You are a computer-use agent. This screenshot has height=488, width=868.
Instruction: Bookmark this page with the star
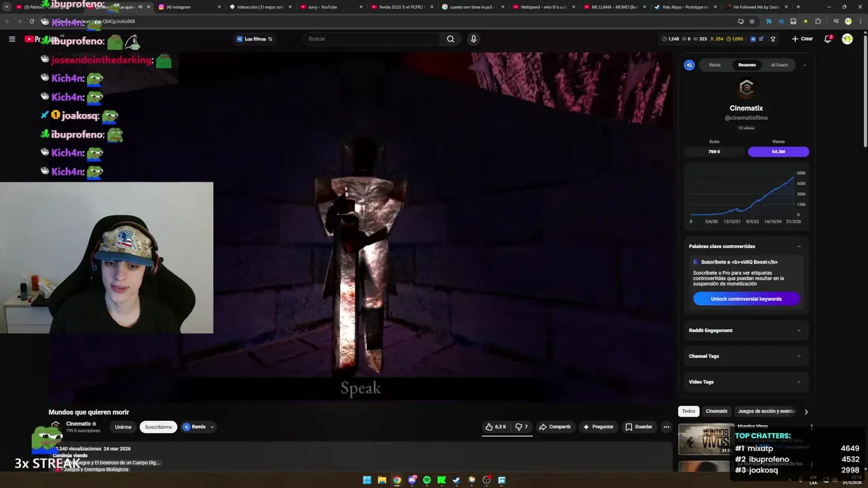752,21
